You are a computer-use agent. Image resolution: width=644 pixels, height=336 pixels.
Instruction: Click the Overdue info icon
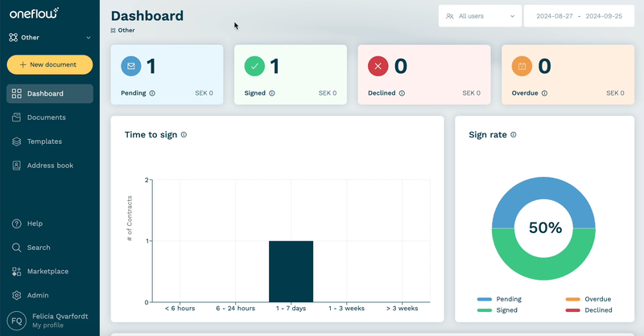pos(545,93)
